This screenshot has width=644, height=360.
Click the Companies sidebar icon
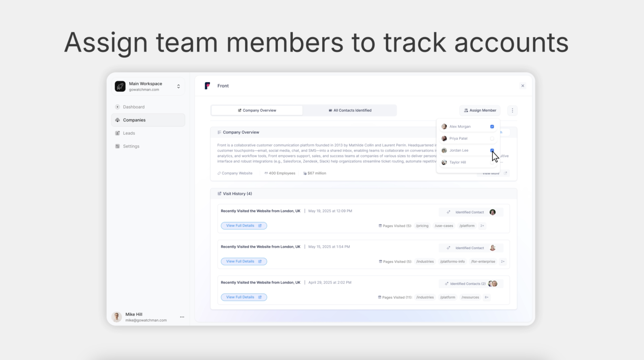tap(117, 120)
